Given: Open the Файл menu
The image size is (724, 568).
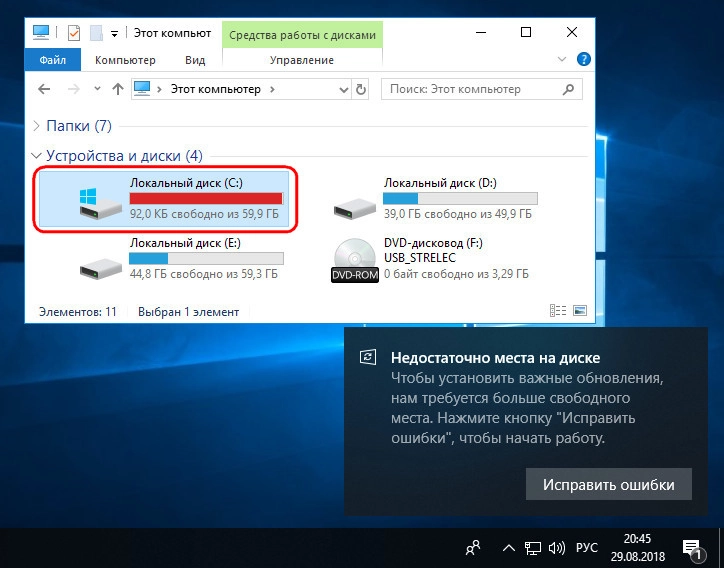Looking at the screenshot, I should pos(53,60).
